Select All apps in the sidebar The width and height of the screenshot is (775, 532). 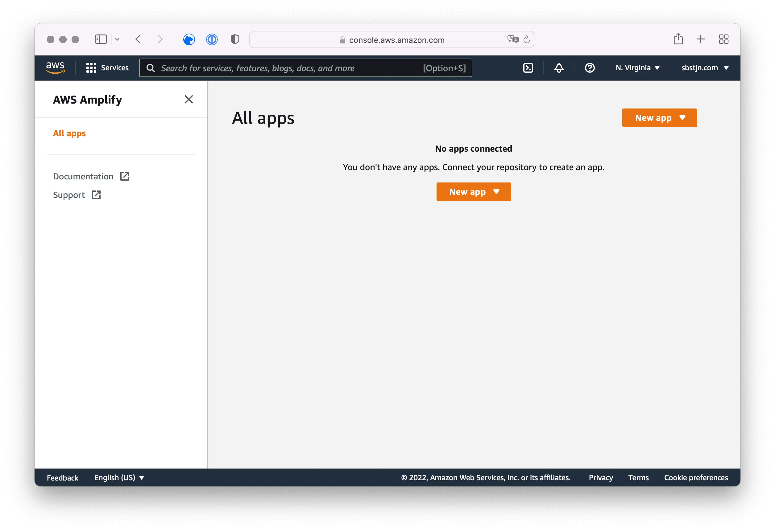[69, 133]
